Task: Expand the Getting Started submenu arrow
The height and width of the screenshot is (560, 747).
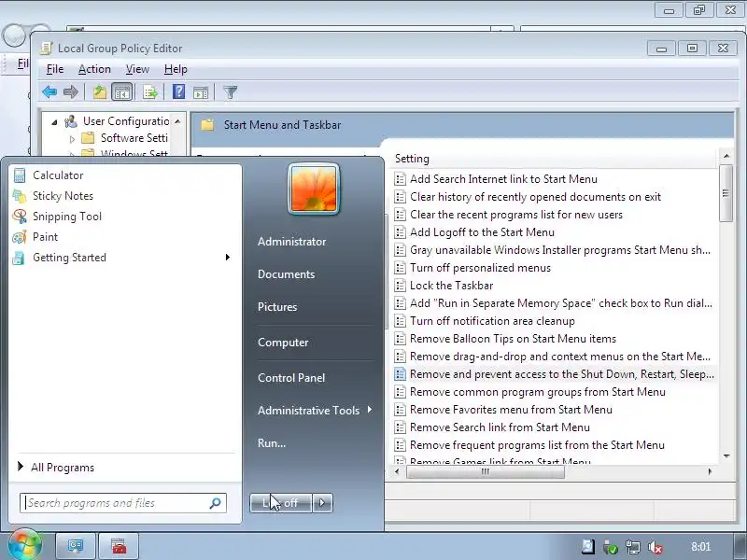Action: click(227, 258)
